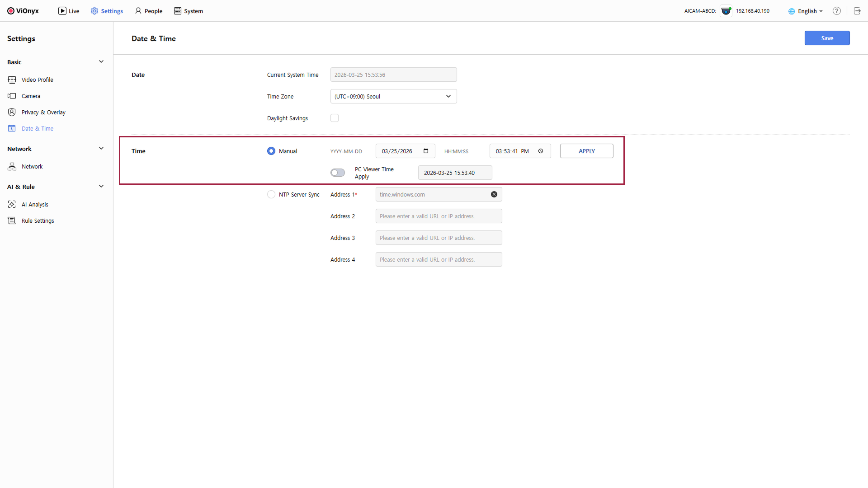Image resolution: width=868 pixels, height=488 pixels.
Task: Toggle PC Viewer Time Apply switch
Action: pyautogui.click(x=338, y=173)
